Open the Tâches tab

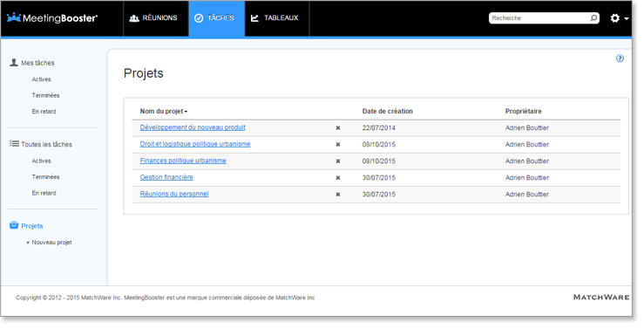pos(216,18)
